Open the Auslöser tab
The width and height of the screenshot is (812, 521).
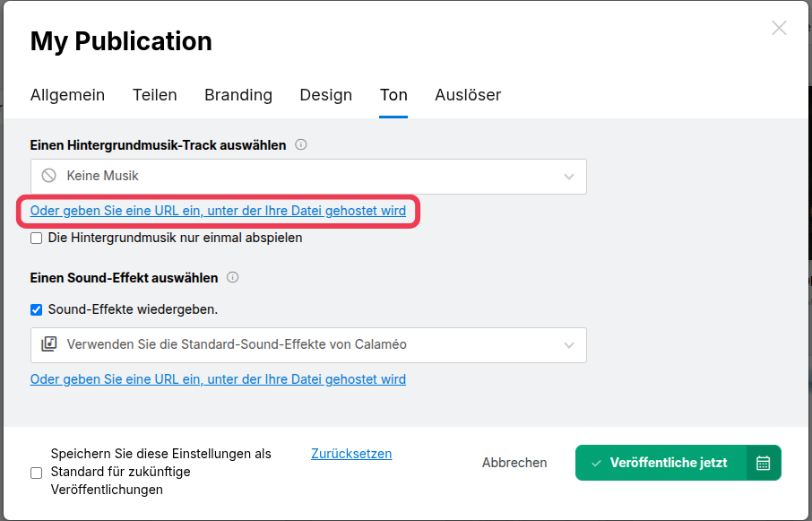(x=468, y=95)
